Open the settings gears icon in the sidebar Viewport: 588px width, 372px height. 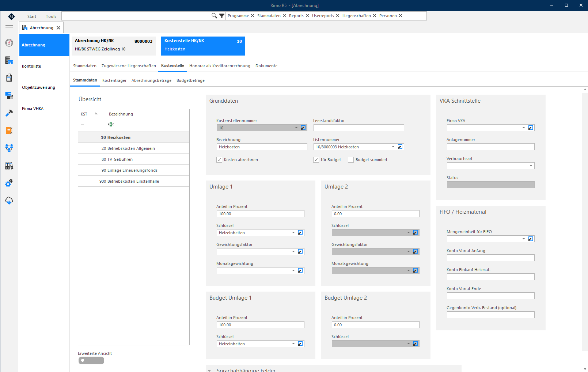[x=9, y=183]
